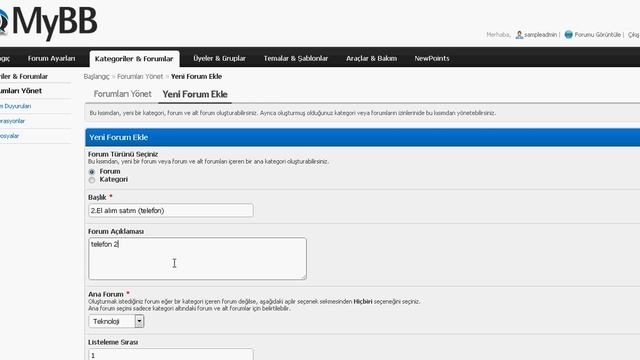
Task: Click the sidebar link ending in rasyonlar
Action: tap(12, 121)
